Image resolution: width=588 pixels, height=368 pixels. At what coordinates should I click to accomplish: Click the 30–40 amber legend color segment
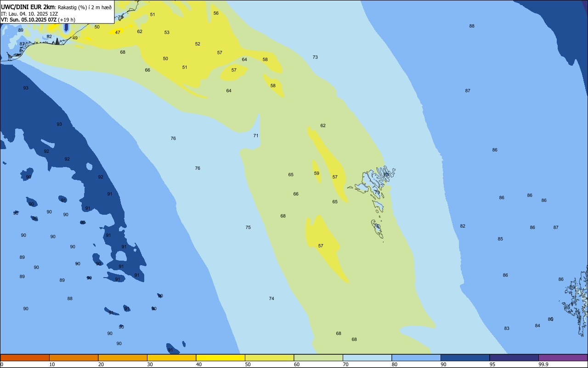tap(171, 357)
